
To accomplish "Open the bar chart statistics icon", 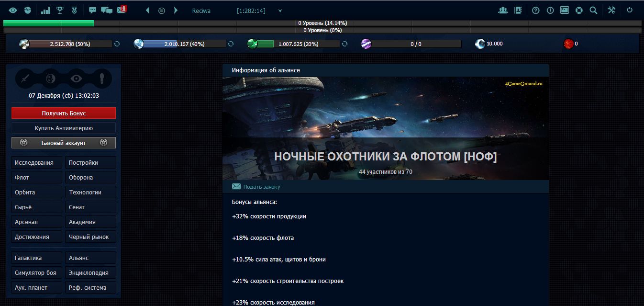I will point(45,10).
